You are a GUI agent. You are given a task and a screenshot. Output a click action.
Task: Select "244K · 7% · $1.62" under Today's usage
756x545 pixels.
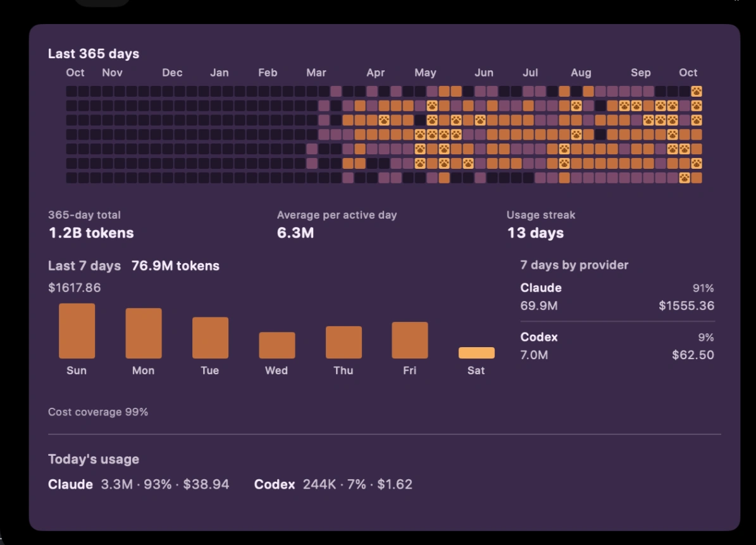(x=357, y=484)
